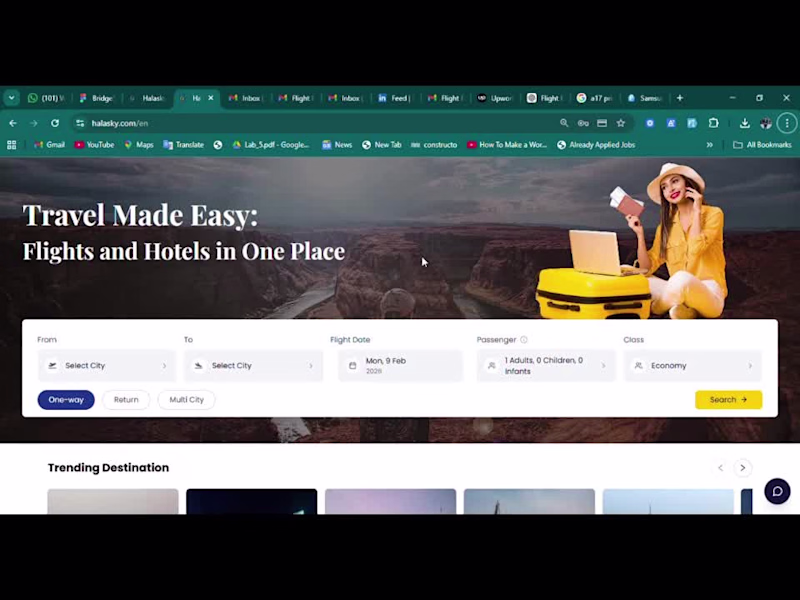The image size is (800, 600).
Task: Open a new browser tab
Action: point(680,98)
